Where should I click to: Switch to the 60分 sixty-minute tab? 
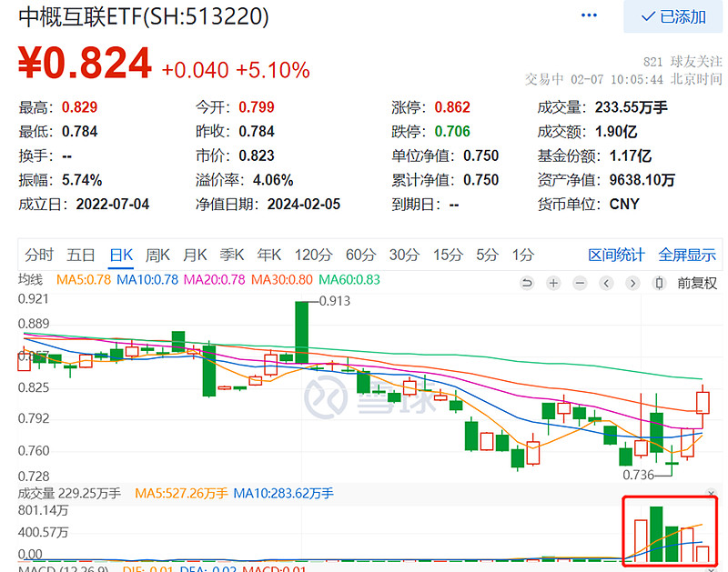click(x=359, y=256)
